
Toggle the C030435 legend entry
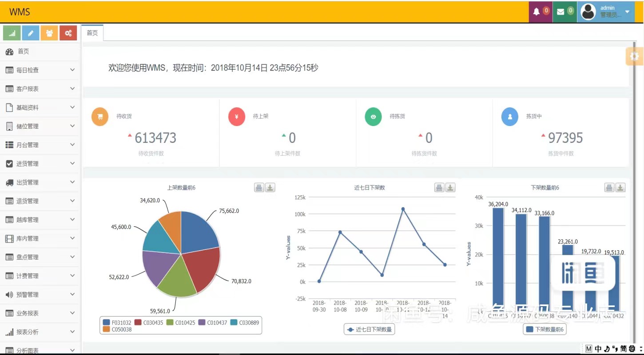pos(149,323)
